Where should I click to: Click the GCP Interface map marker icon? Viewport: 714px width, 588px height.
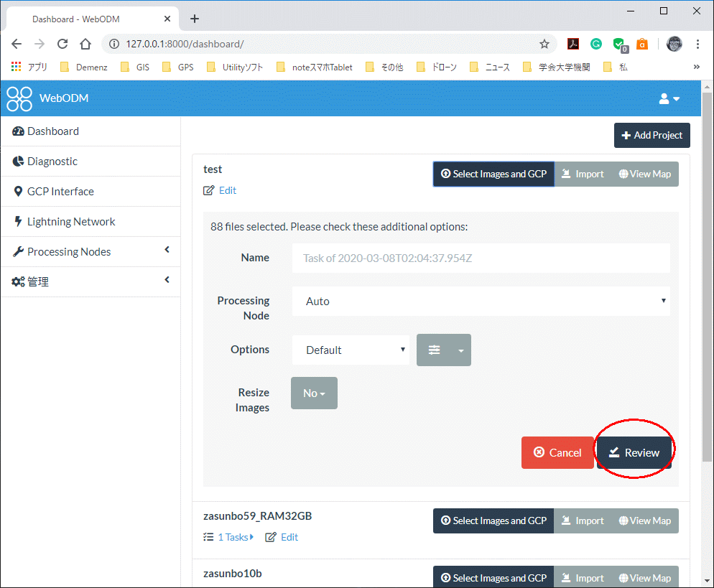[x=18, y=191]
